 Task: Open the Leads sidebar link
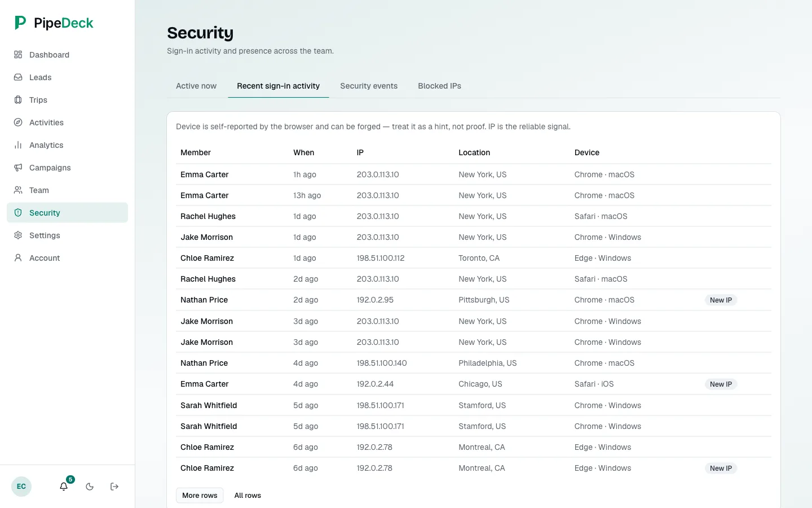pyautogui.click(x=67, y=77)
